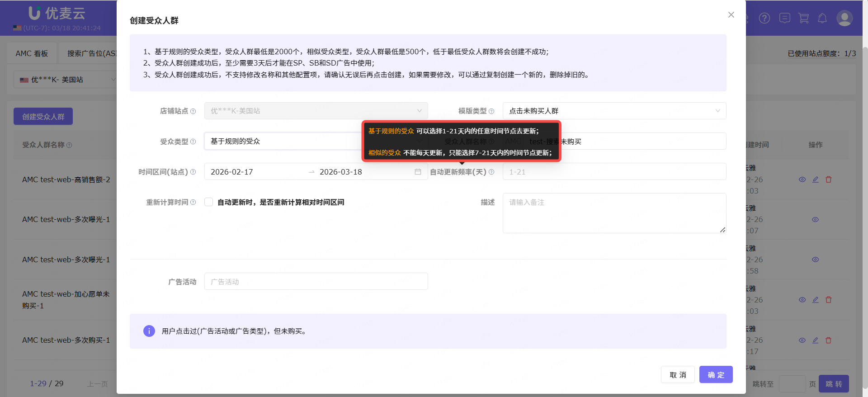The image size is (868, 397).
Task: Edit AMC test-web-高销售额-2 row pencil icon
Action: coord(816,180)
